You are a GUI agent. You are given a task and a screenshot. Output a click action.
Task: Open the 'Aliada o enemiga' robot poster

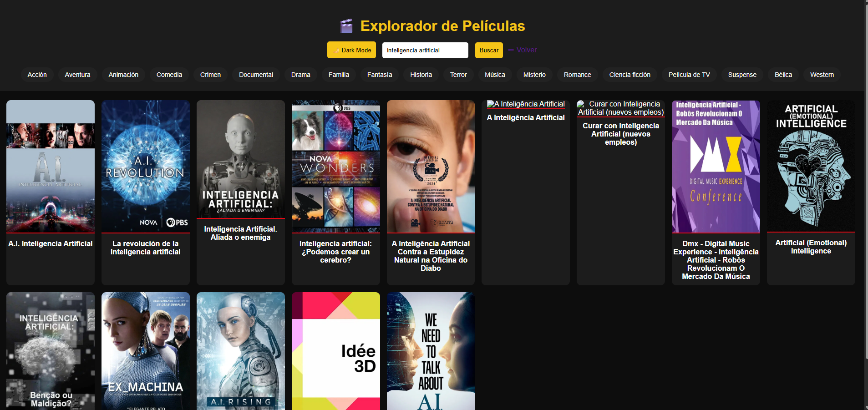(241, 159)
